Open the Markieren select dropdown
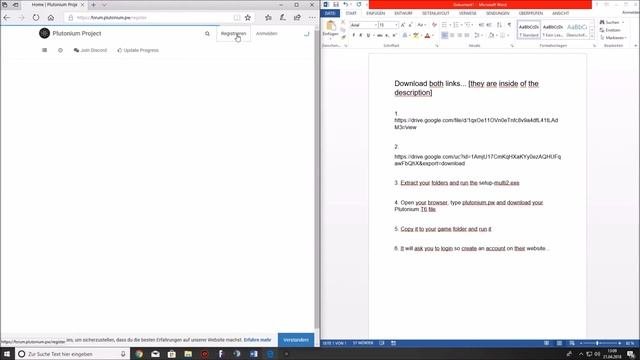Viewport: 640px width, 360px height. tap(613, 38)
